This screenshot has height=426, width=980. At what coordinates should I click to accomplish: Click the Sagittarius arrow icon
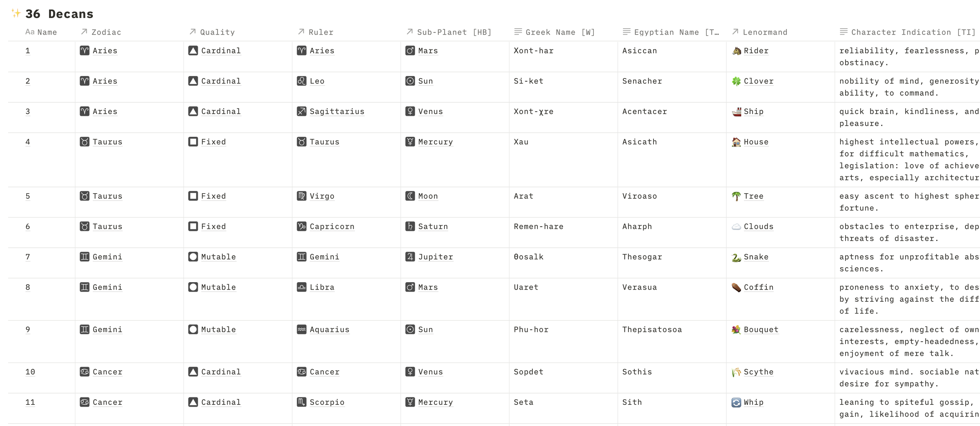pos(301,111)
